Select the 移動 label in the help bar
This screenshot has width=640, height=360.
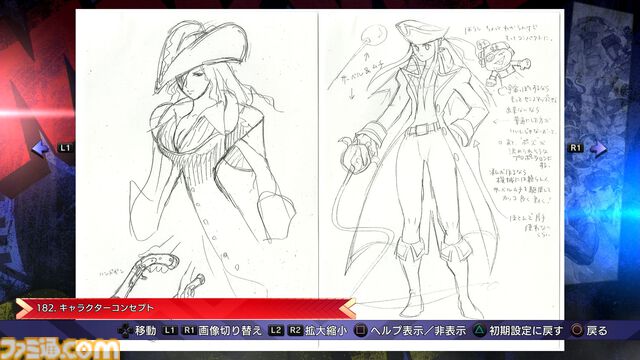[x=145, y=331]
